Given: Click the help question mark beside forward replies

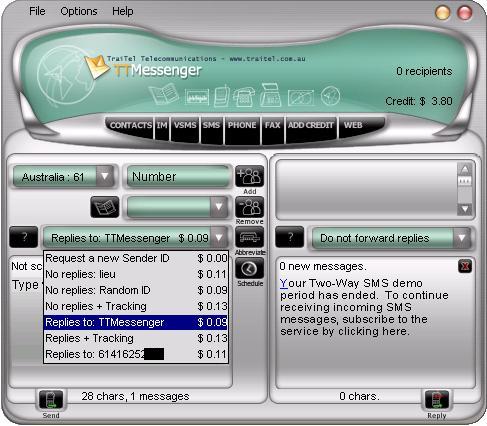Looking at the screenshot, I should coord(289,237).
